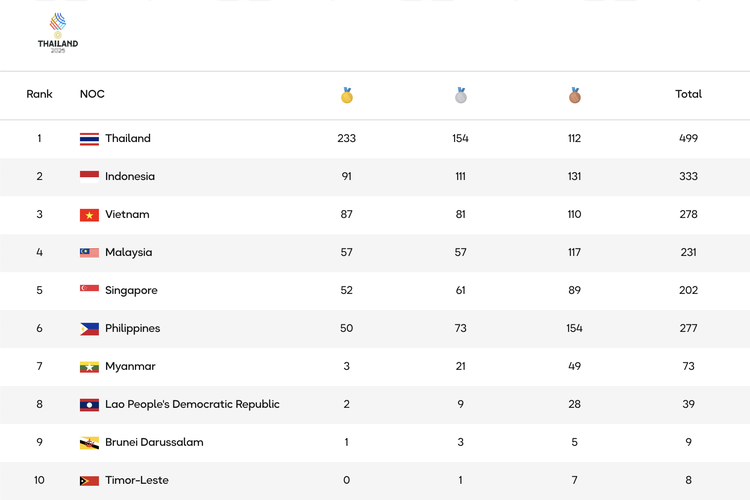The height and width of the screenshot is (500, 750).
Task: Click the Malaysia flag icon
Action: point(89,253)
